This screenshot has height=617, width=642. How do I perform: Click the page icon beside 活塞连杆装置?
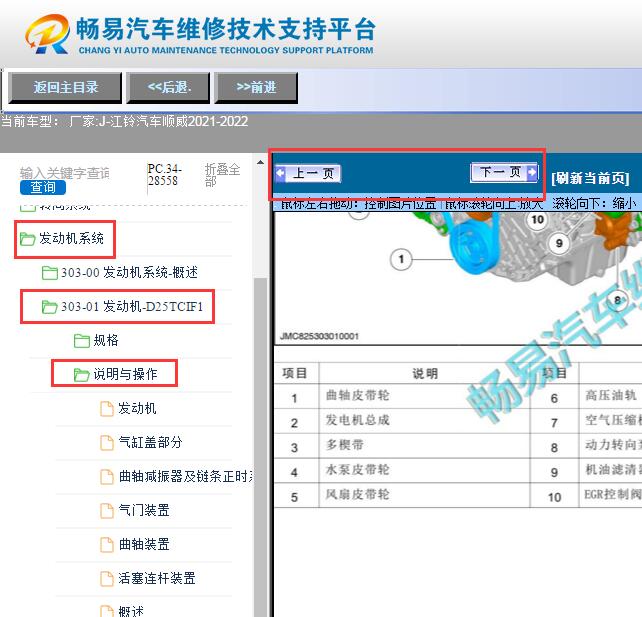tap(107, 579)
